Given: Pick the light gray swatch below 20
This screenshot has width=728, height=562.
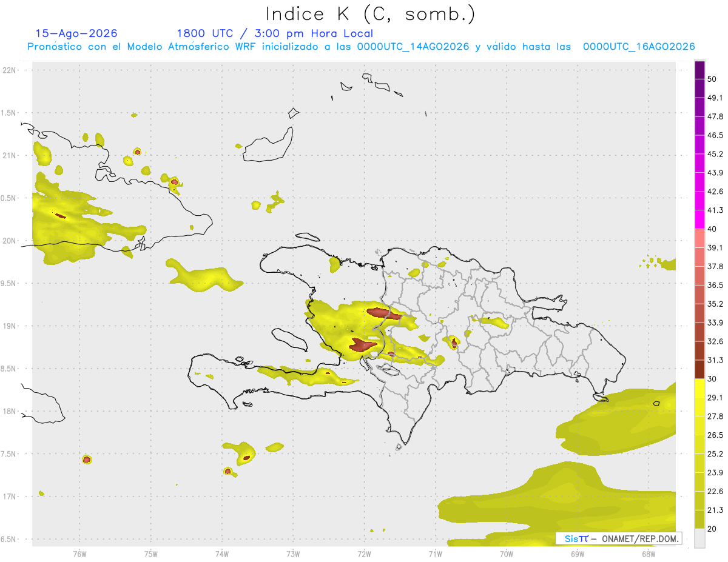Looking at the screenshot, I should pos(699,538).
